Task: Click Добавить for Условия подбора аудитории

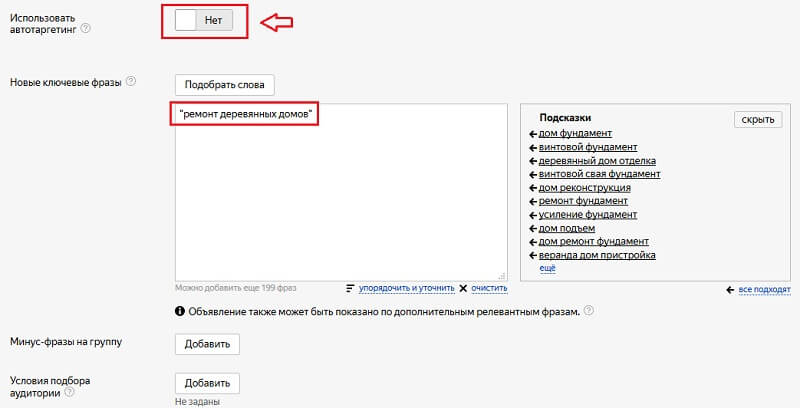Action: click(x=207, y=384)
